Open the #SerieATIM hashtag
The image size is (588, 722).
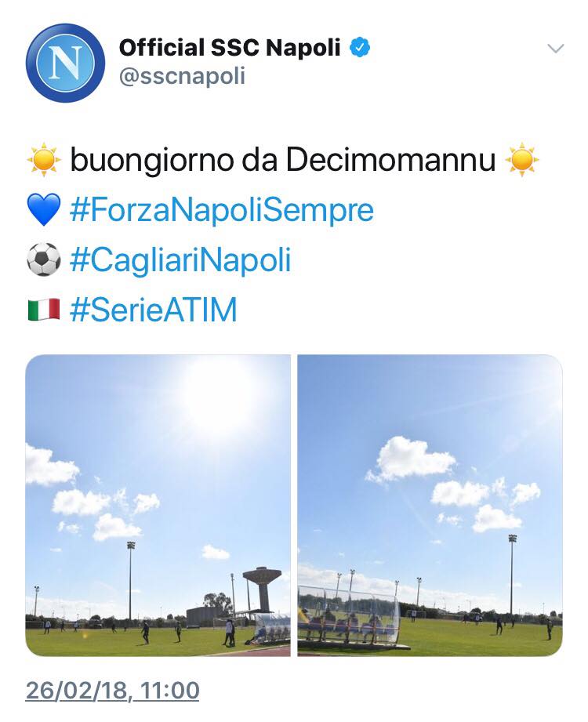click(154, 310)
